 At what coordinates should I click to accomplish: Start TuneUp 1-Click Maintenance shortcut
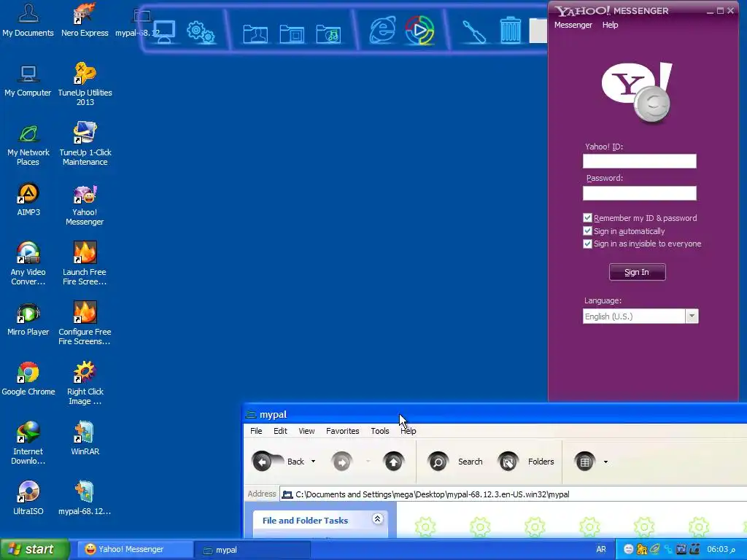(x=85, y=145)
